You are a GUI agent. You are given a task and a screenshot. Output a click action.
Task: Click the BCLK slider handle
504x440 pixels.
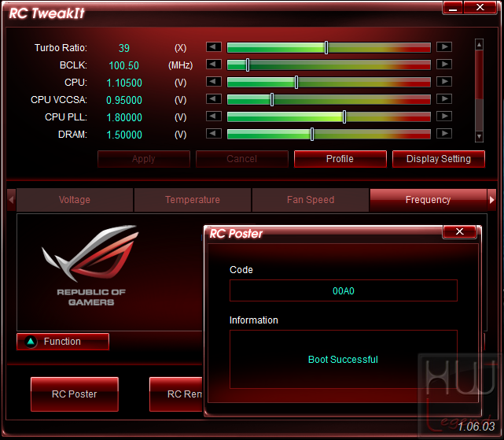248,65
